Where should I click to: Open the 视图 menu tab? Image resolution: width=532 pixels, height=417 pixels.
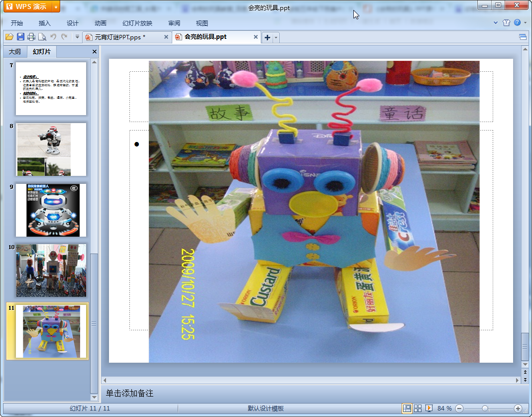click(x=202, y=23)
